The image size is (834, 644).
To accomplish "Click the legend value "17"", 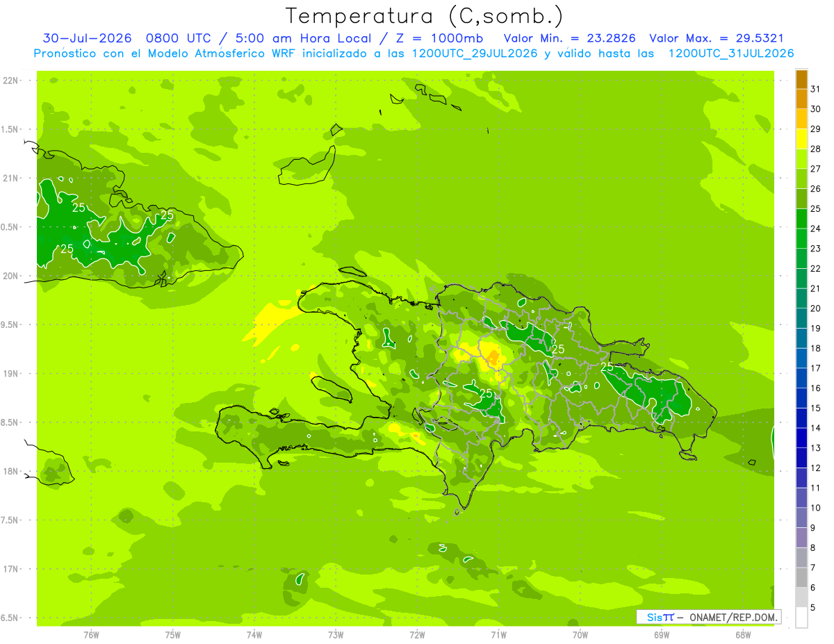I will pyautogui.click(x=815, y=368).
